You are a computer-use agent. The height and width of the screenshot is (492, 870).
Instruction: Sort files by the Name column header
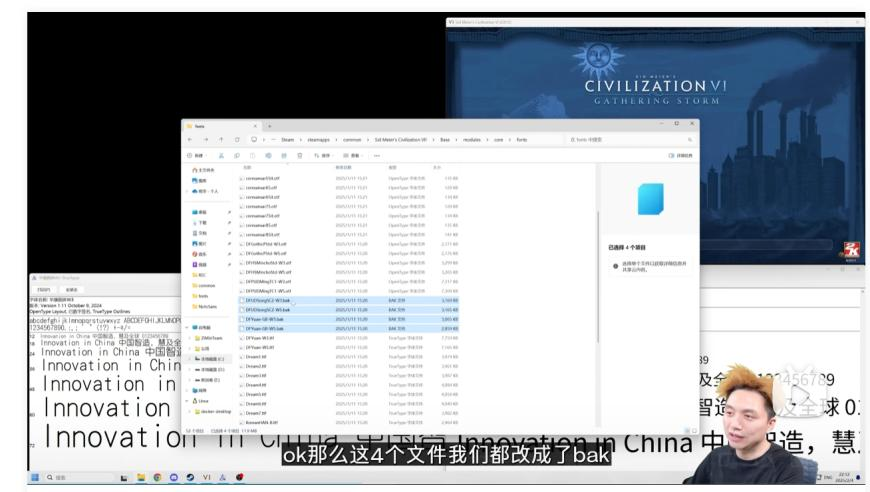(x=247, y=168)
